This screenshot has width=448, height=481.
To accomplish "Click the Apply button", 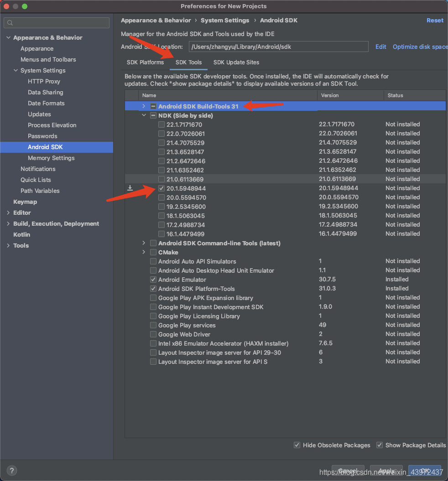I will 386,471.
